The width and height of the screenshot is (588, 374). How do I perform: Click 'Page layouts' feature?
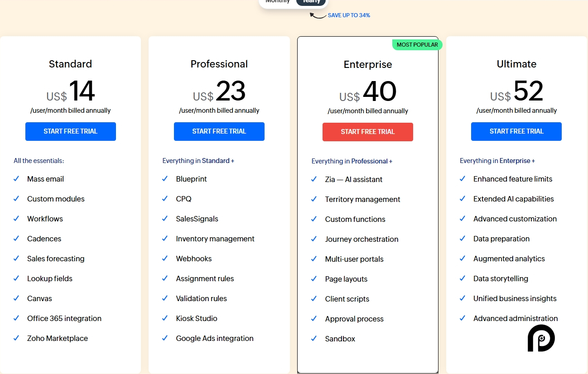pyautogui.click(x=346, y=279)
